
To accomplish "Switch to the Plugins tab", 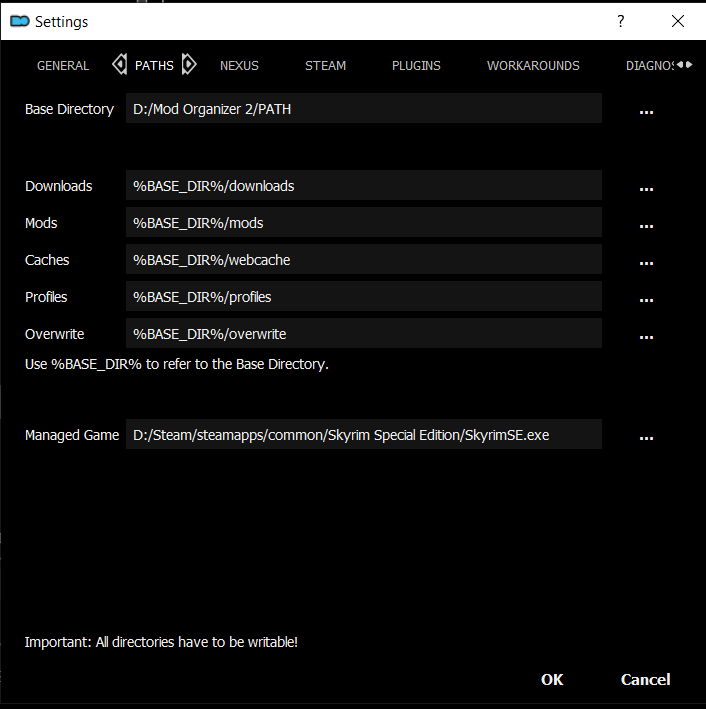I will coord(416,66).
